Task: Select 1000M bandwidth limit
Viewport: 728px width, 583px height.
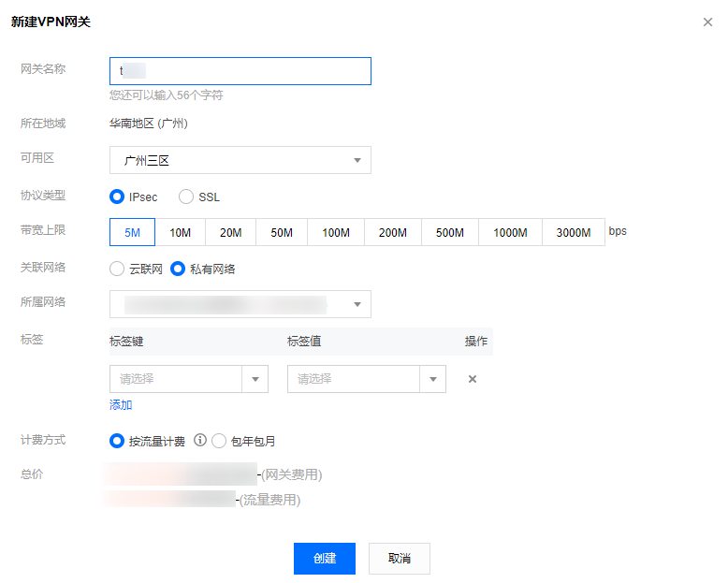Action: 510,232
